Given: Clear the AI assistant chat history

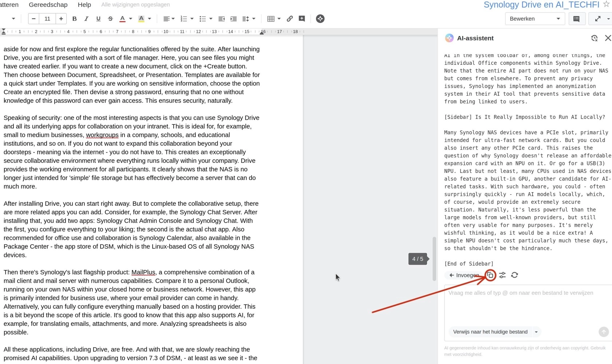Looking at the screenshot, I should point(594,38).
